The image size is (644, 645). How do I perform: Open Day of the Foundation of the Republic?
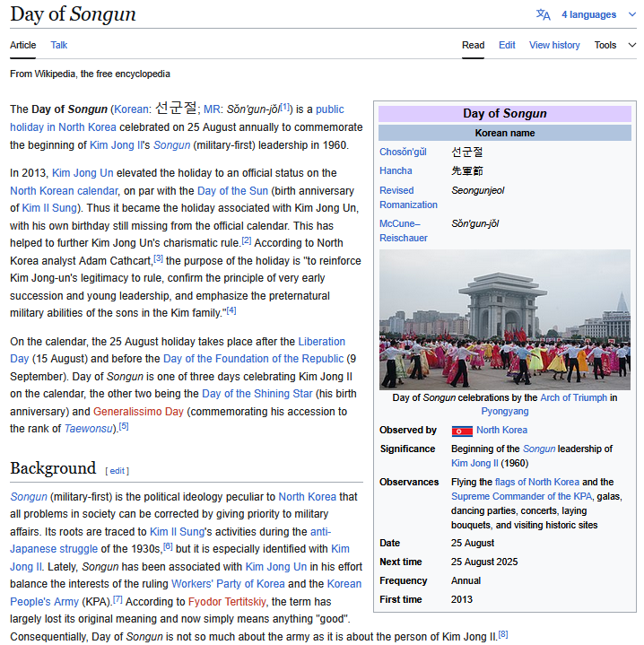tap(253, 359)
